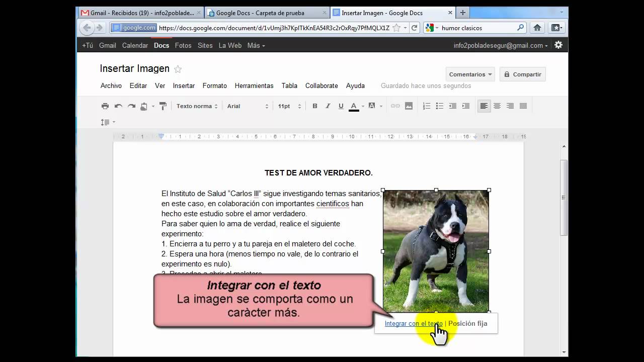Undo the last action
This screenshot has height=362, width=644.
pyautogui.click(x=118, y=106)
